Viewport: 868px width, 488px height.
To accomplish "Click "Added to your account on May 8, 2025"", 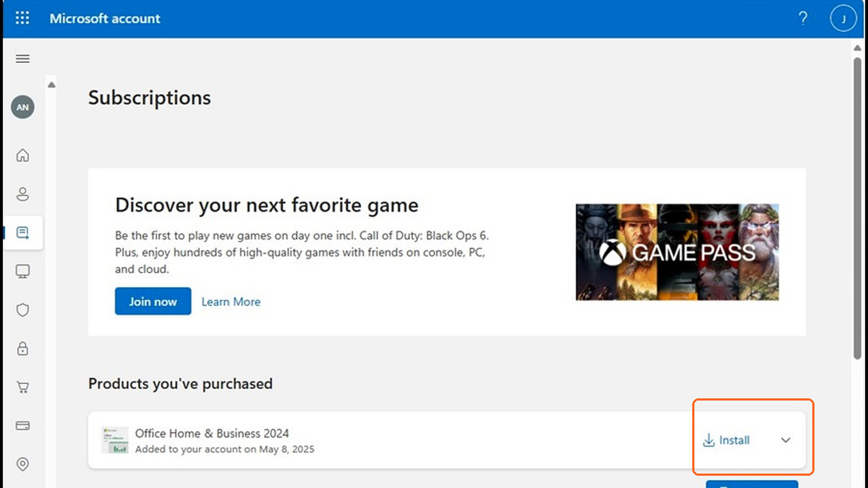I will tap(225, 449).
